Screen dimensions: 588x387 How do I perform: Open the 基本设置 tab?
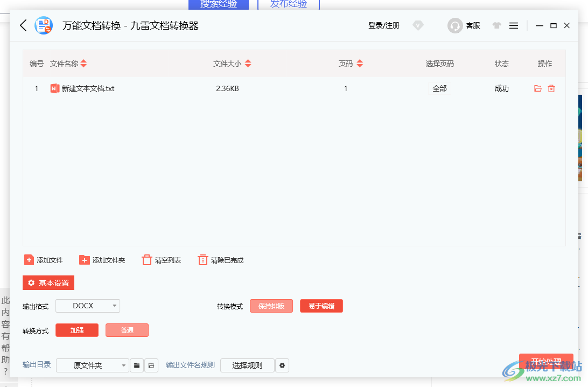point(48,283)
